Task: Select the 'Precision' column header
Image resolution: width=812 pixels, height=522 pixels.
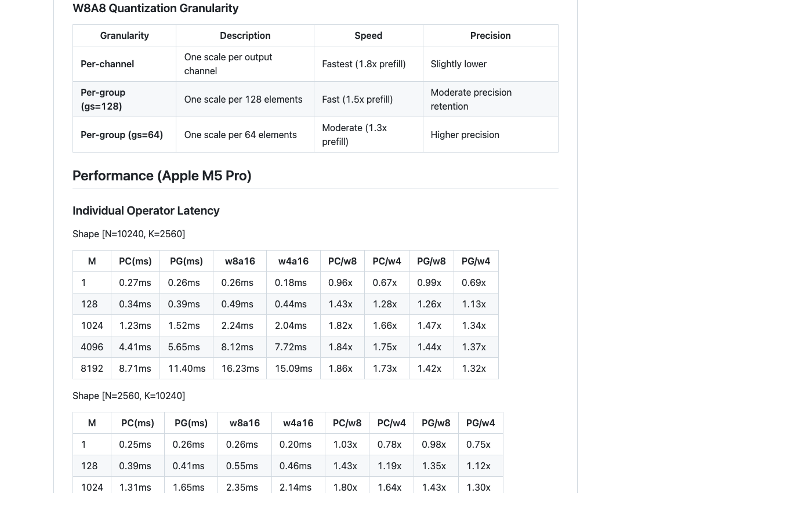Action: point(491,35)
